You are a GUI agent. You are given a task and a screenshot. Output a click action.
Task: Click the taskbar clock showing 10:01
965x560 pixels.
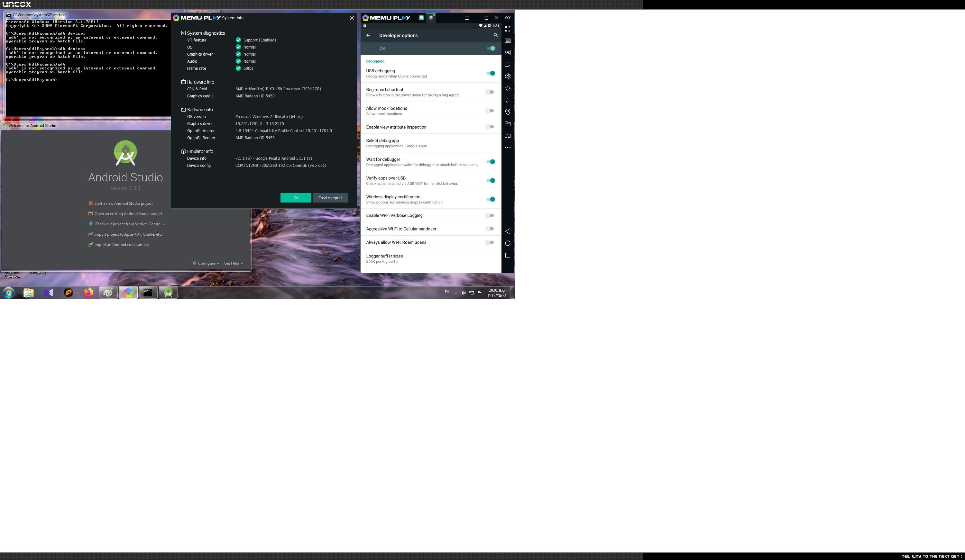pyautogui.click(x=497, y=293)
